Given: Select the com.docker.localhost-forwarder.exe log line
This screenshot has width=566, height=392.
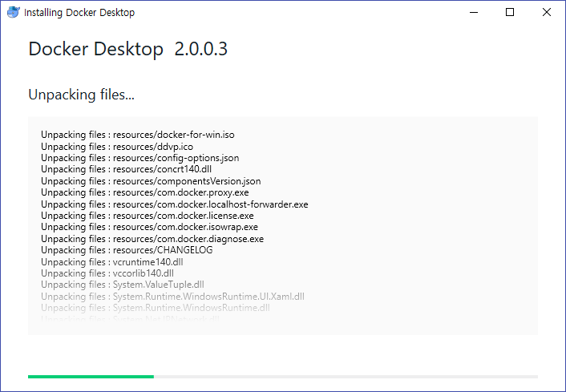Looking at the screenshot, I should click(174, 204).
